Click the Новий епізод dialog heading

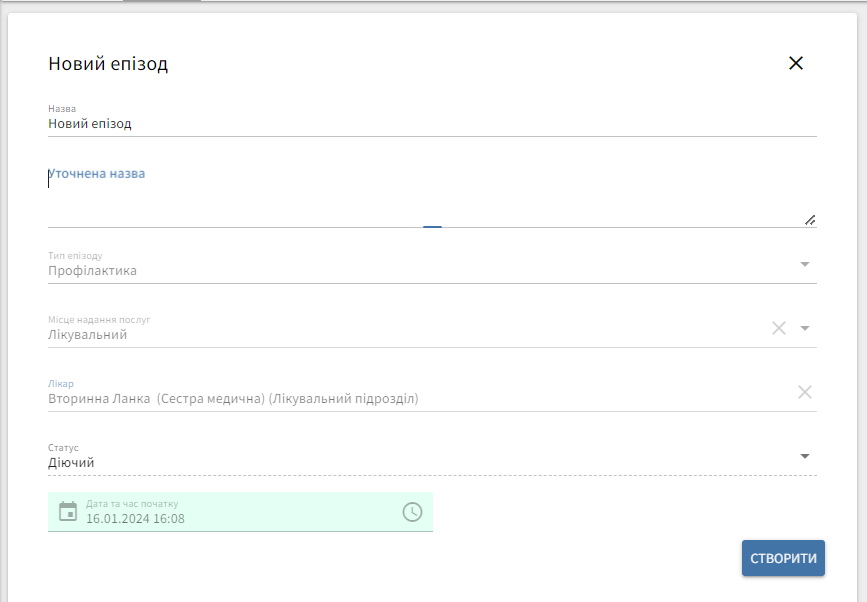(x=108, y=64)
